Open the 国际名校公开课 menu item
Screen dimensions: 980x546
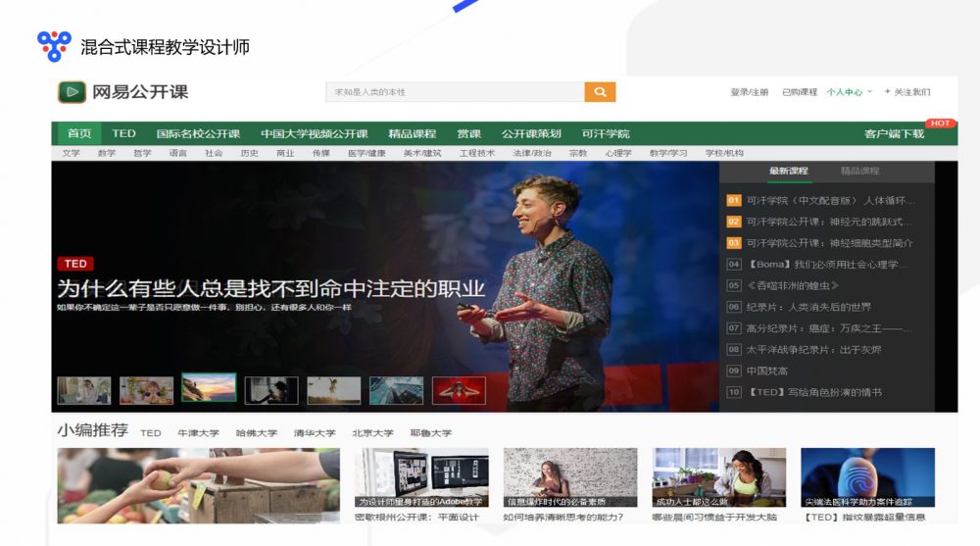click(x=198, y=134)
